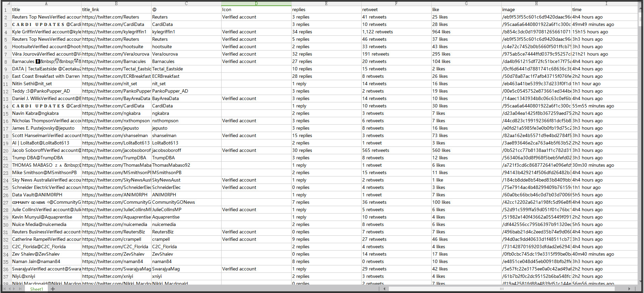644x293 pixels.
Task: Select the 'Teddy :3@PankoPupper_AD' title cell
Action: 46,91
